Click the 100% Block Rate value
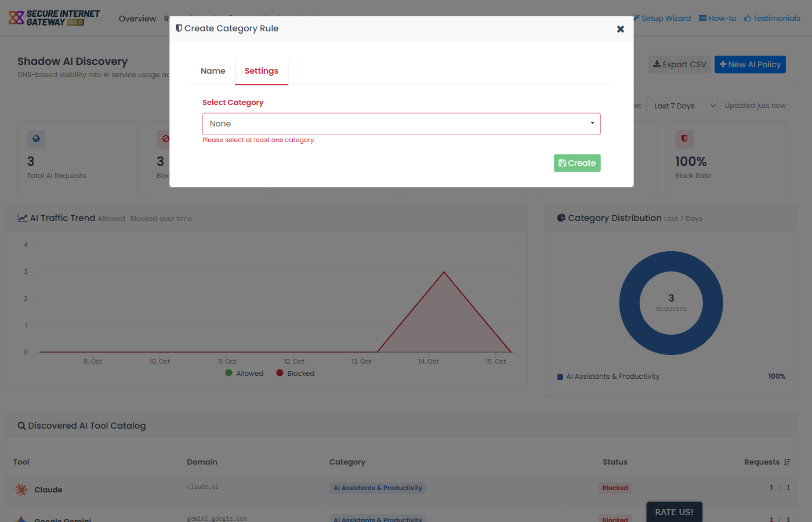This screenshot has height=522, width=812. coord(691,161)
